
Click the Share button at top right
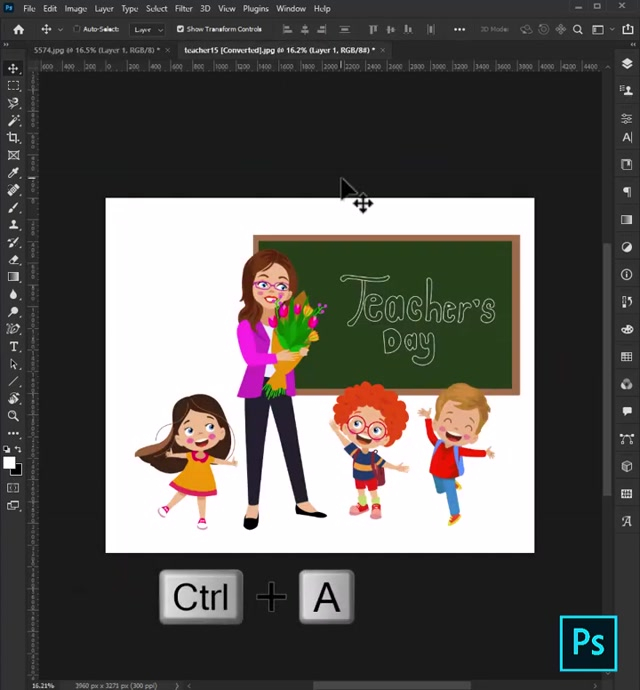click(x=626, y=29)
